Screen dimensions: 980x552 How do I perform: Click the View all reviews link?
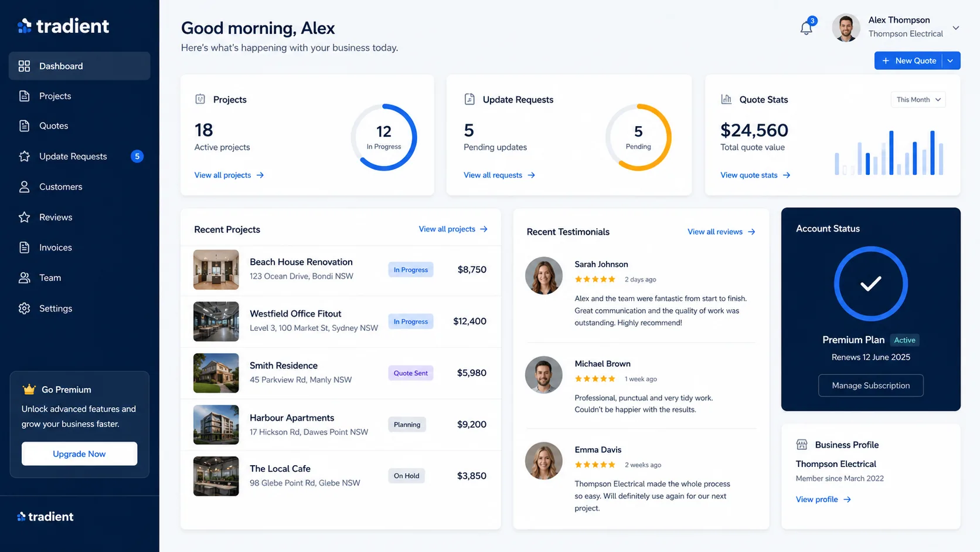[x=722, y=232]
